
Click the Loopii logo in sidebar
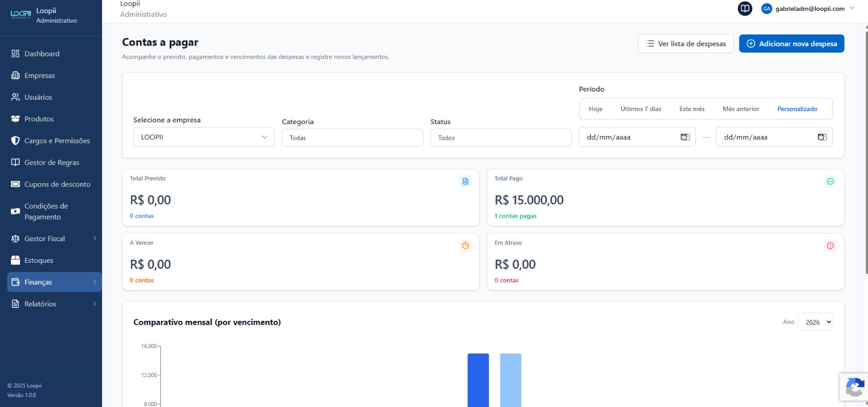(21, 14)
